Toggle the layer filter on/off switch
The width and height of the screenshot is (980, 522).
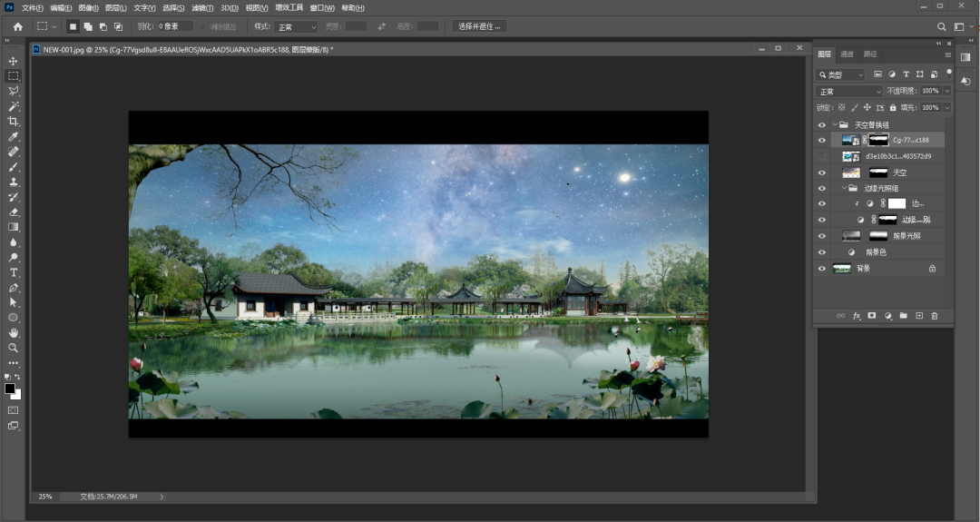point(949,73)
